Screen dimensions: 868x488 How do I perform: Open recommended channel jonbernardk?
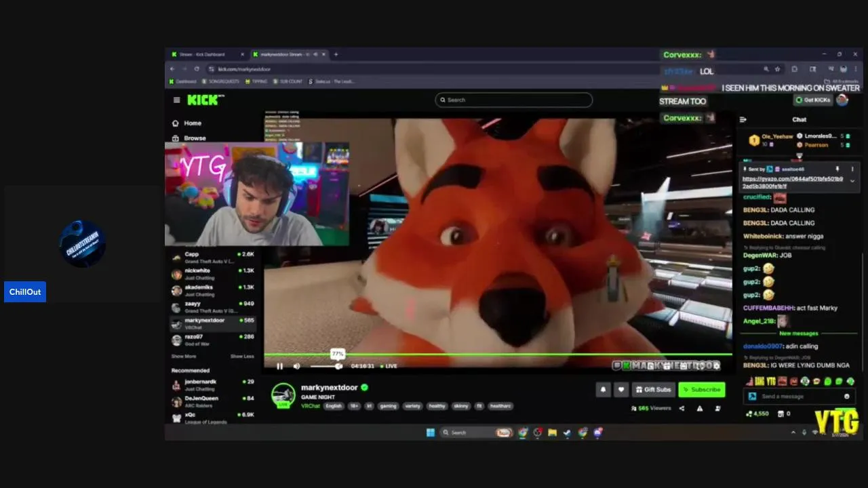[213, 385]
